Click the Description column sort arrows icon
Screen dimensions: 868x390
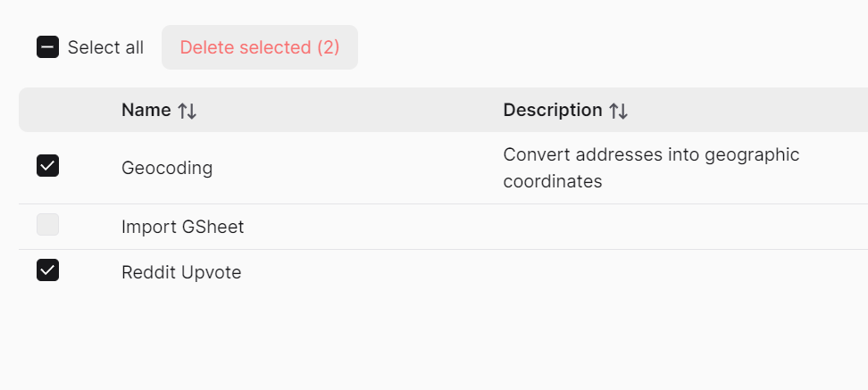619,111
